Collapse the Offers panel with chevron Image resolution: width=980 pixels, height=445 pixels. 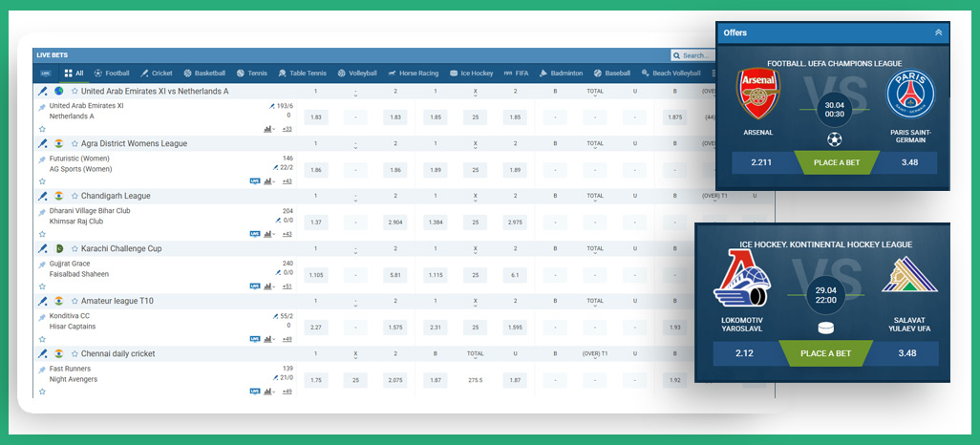(x=938, y=32)
